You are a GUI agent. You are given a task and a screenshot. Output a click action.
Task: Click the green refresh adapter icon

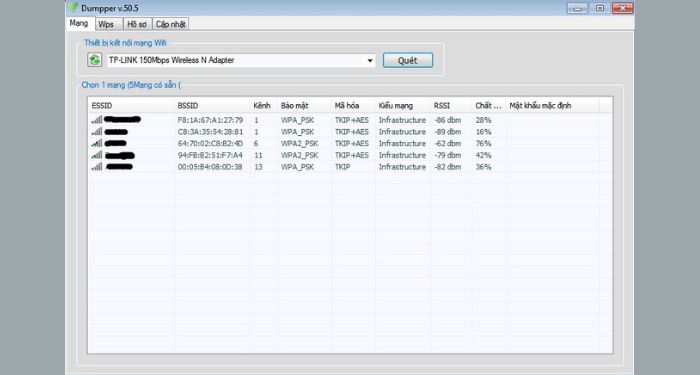click(x=94, y=60)
